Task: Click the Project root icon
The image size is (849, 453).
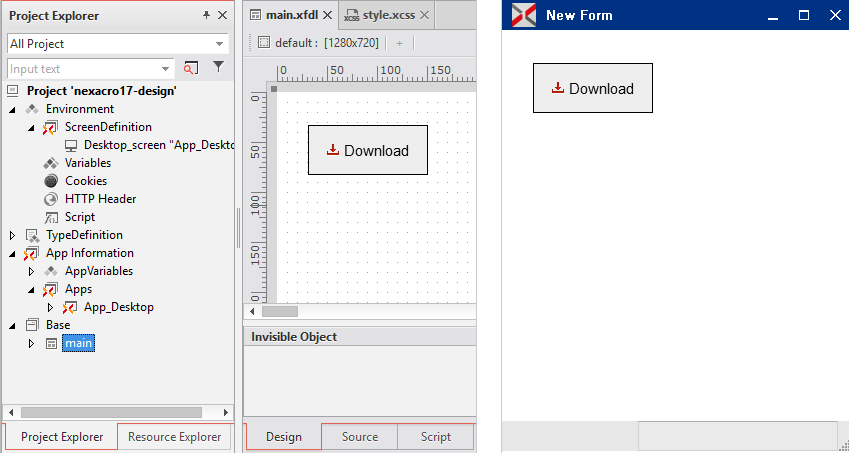Action: point(13,91)
